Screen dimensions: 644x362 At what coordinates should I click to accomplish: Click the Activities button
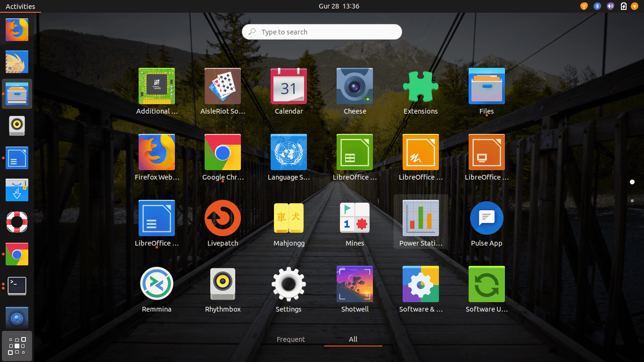coord(20,6)
